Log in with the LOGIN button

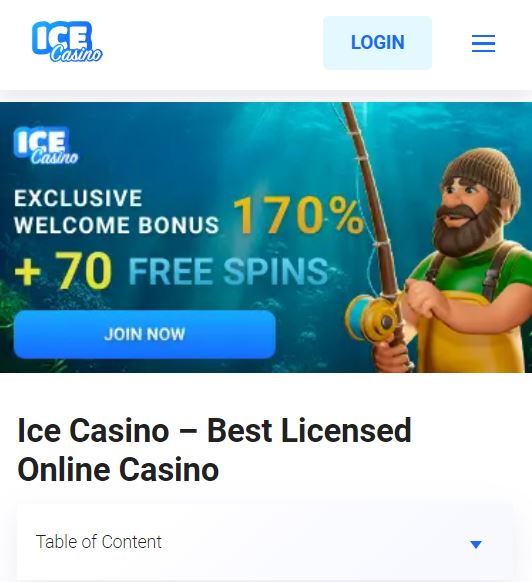[x=378, y=43]
